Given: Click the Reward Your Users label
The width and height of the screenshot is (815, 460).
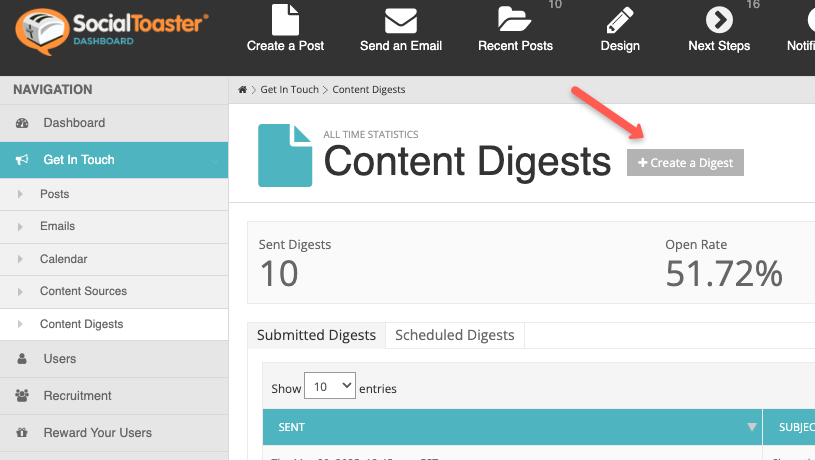Looking at the screenshot, I should click(x=98, y=432).
